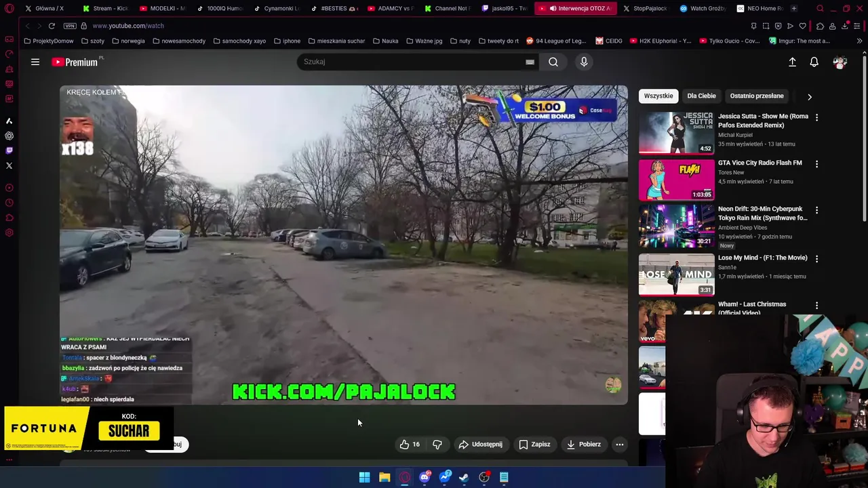Click the video player area
The image size is (868, 488).
(344, 245)
